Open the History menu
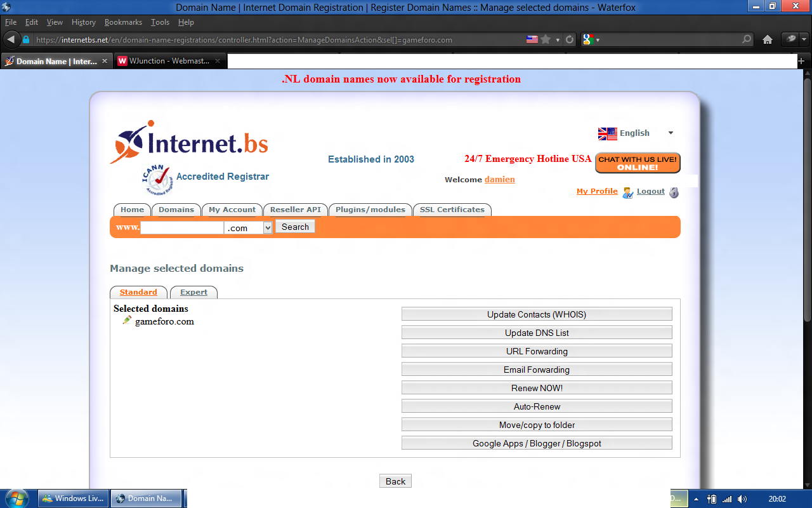This screenshot has height=508, width=812. pyautogui.click(x=84, y=22)
